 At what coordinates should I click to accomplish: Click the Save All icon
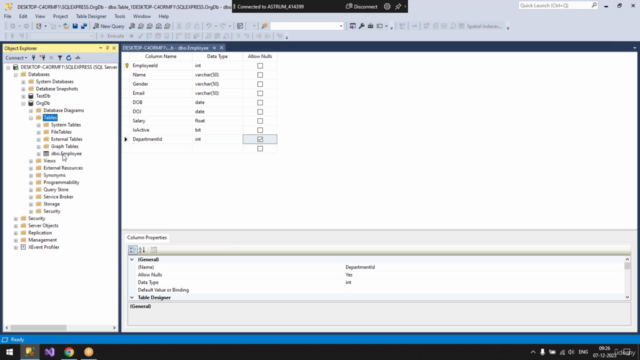point(84,26)
